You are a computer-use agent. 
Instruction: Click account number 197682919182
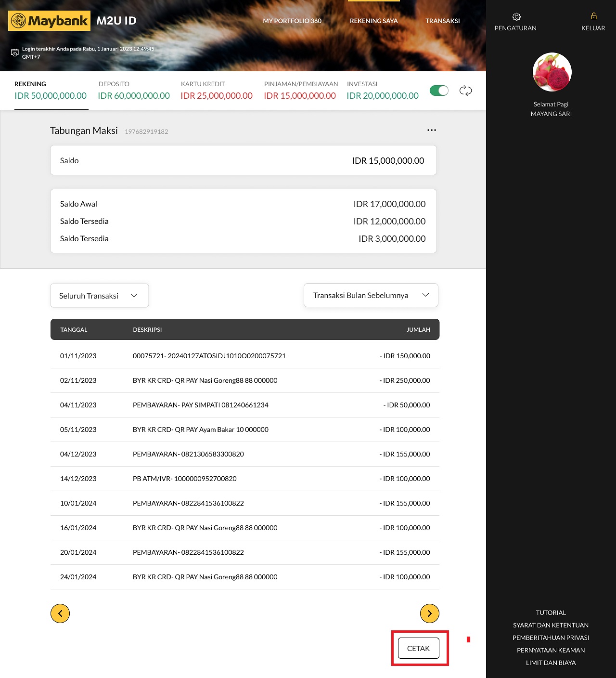[x=146, y=131]
